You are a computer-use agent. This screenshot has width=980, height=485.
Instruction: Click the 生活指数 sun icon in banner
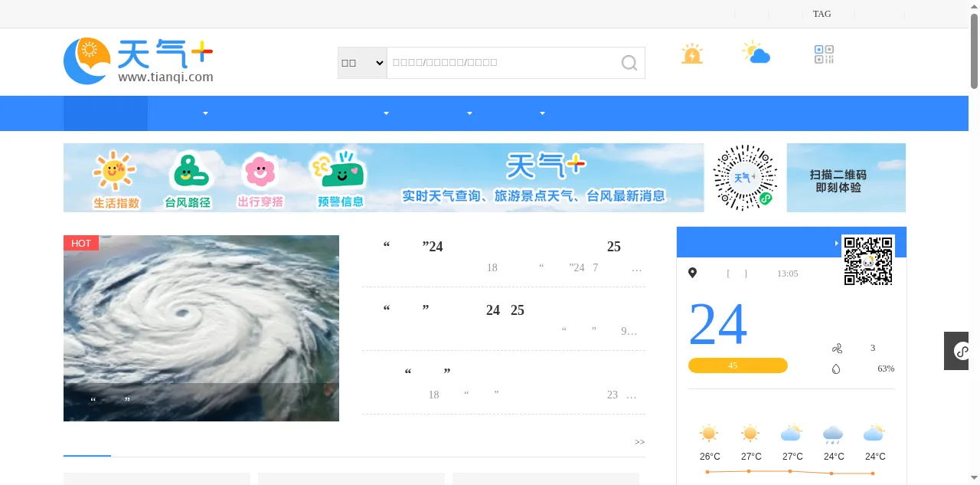point(114,171)
